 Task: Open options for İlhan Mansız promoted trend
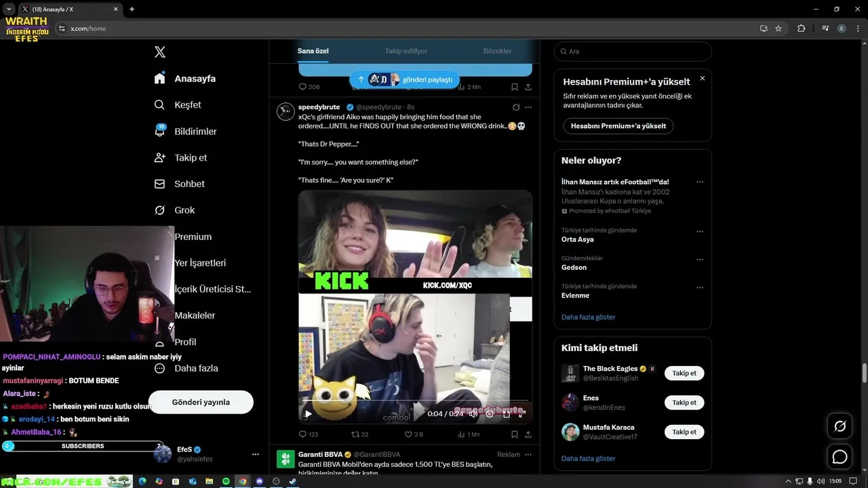tap(700, 182)
